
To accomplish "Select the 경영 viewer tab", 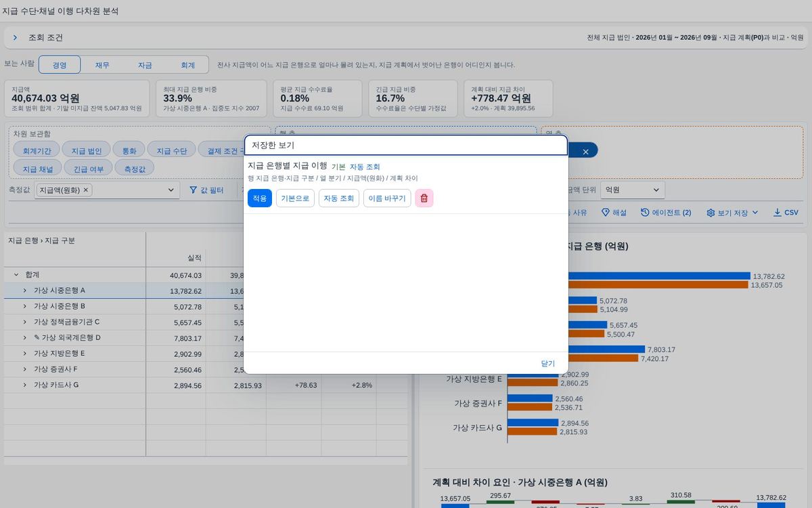I will point(60,65).
